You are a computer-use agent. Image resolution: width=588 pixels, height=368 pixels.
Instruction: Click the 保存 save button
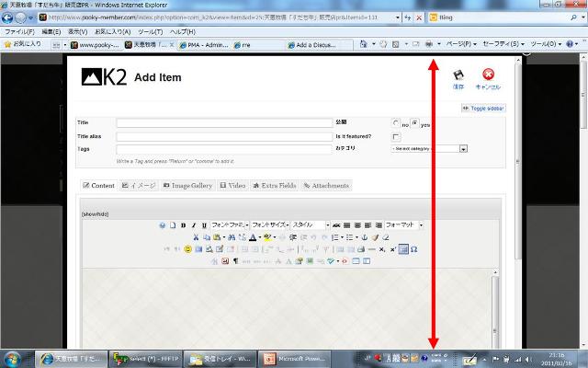pos(458,79)
